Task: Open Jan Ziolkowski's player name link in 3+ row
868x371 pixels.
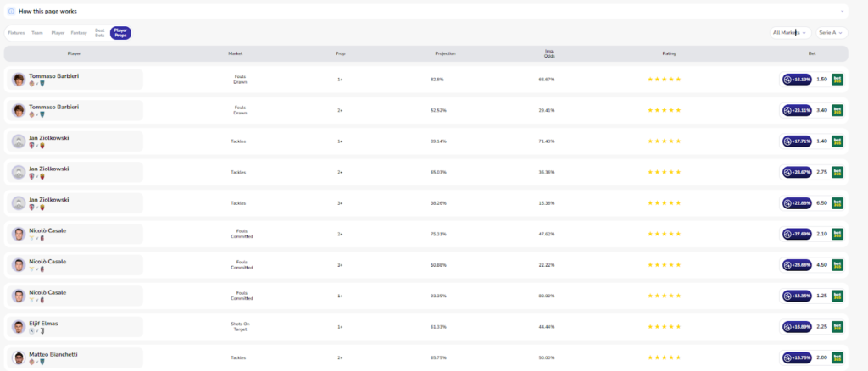Action: (x=49, y=200)
